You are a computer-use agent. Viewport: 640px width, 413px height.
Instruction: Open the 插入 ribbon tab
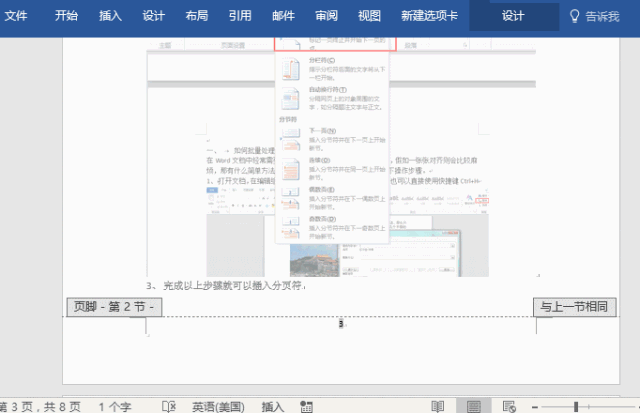(110, 16)
